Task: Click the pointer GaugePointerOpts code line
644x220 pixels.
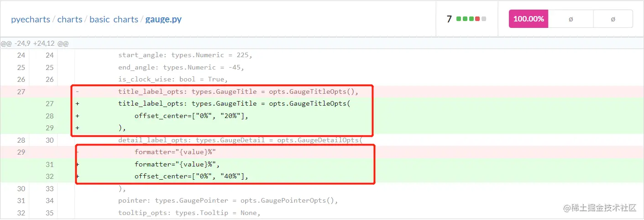Action: [x=228, y=200]
